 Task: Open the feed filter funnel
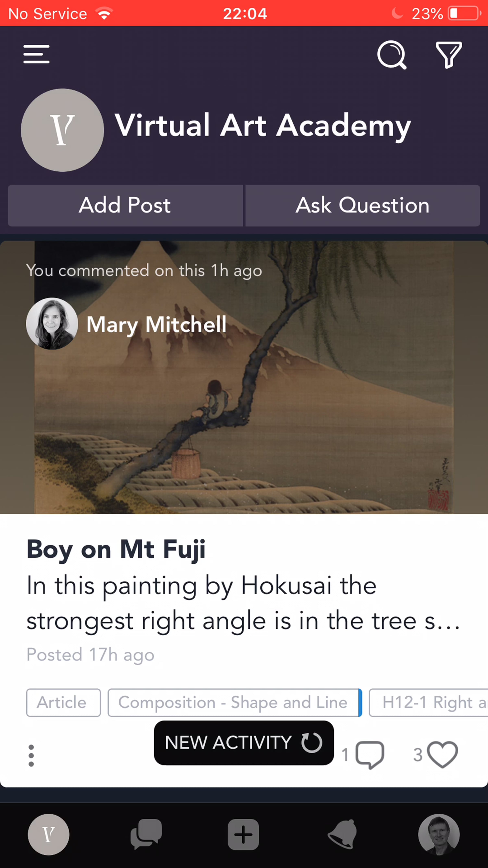click(x=449, y=55)
